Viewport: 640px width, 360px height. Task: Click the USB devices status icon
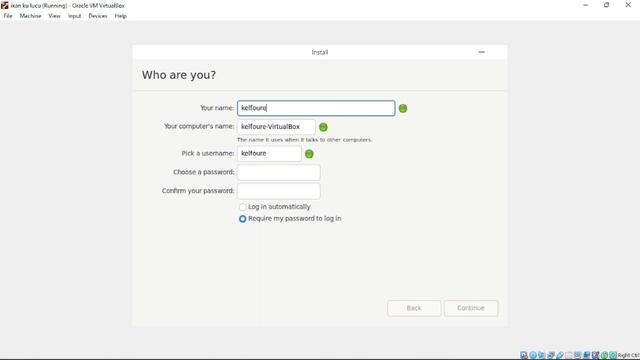[x=560, y=355]
